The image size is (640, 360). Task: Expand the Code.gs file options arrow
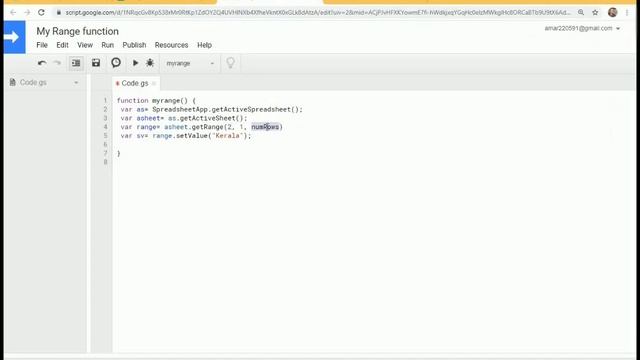[76, 83]
